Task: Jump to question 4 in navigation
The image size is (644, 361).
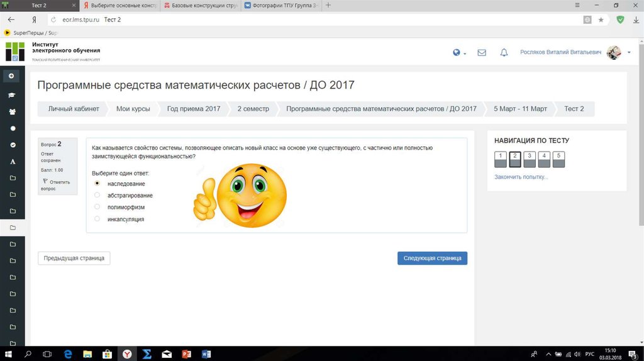Action: pos(543,159)
